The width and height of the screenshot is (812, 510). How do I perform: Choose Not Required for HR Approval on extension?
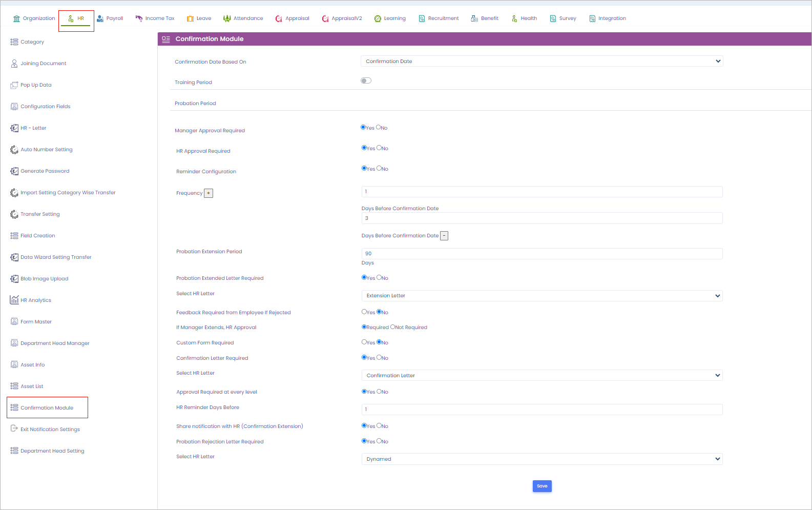(393, 327)
